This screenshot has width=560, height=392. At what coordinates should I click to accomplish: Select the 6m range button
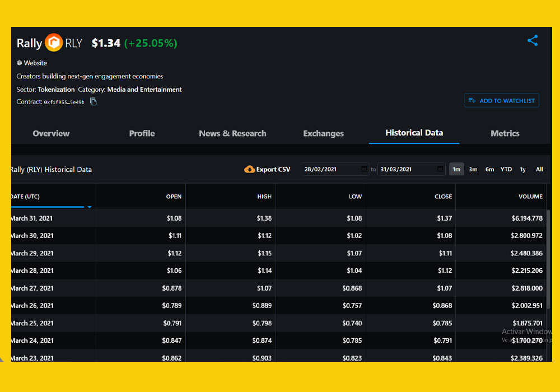pos(489,169)
